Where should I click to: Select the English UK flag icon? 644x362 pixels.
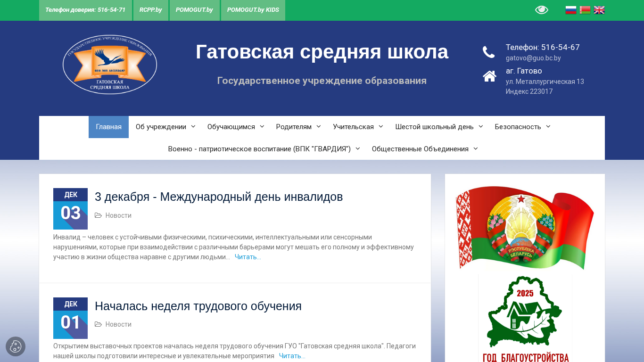[599, 10]
